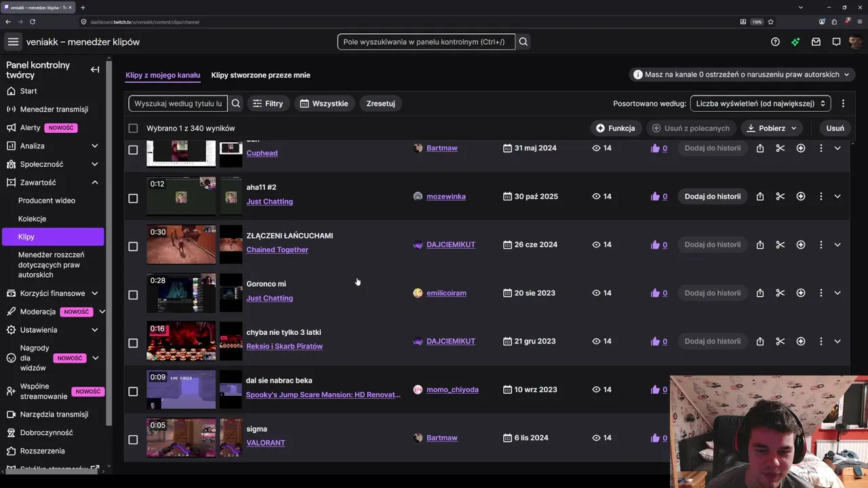Collapse the creator dashboard sidebar
The height and width of the screenshot is (488, 868).
pos(95,69)
